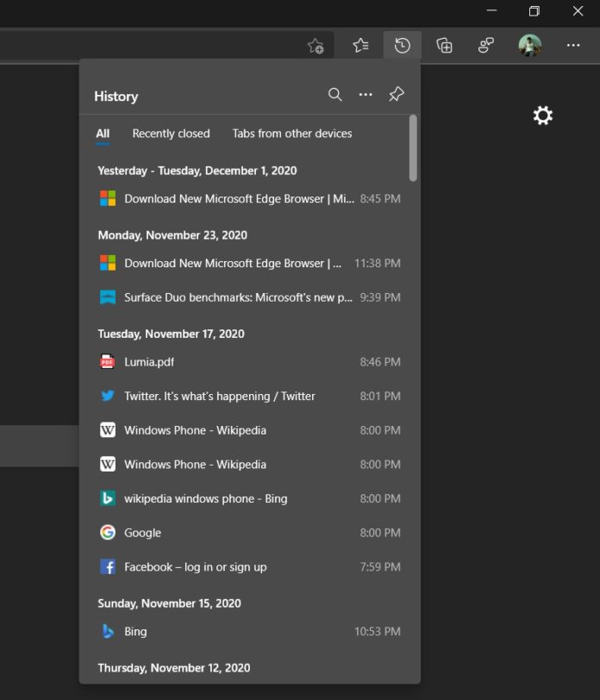Search browsing history with the magnifier icon

point(335,95)
